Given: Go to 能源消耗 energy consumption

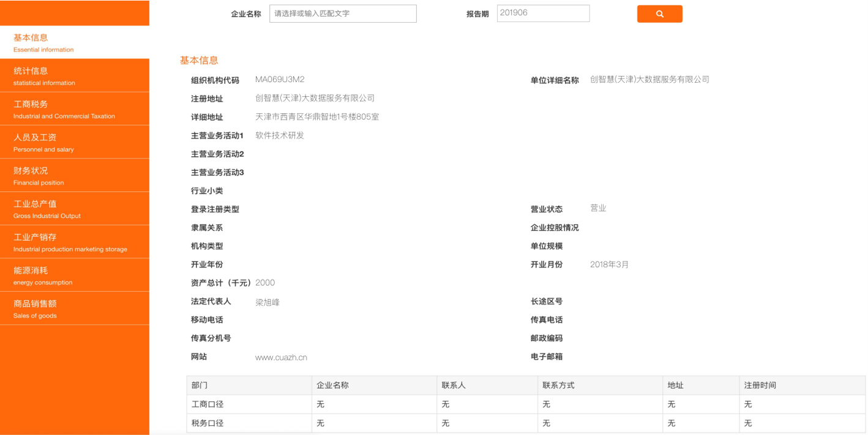Looking at the screenshot, I should click(75, 275).
